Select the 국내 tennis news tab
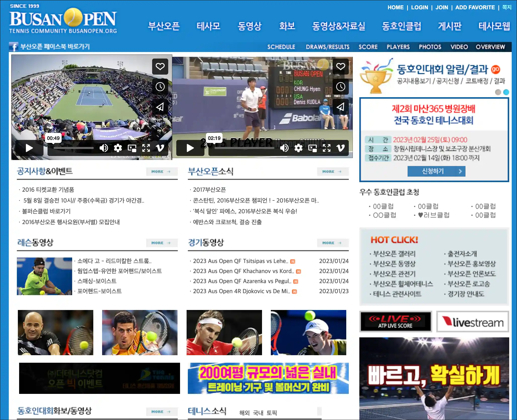Screen dimensions: 517x420 click(x=258, y=413)
